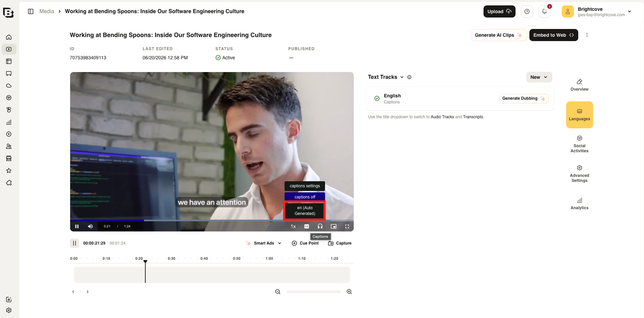This screenshot has height=318, width=644.
Task: Open the notifications bell
Action: [545, 11]
